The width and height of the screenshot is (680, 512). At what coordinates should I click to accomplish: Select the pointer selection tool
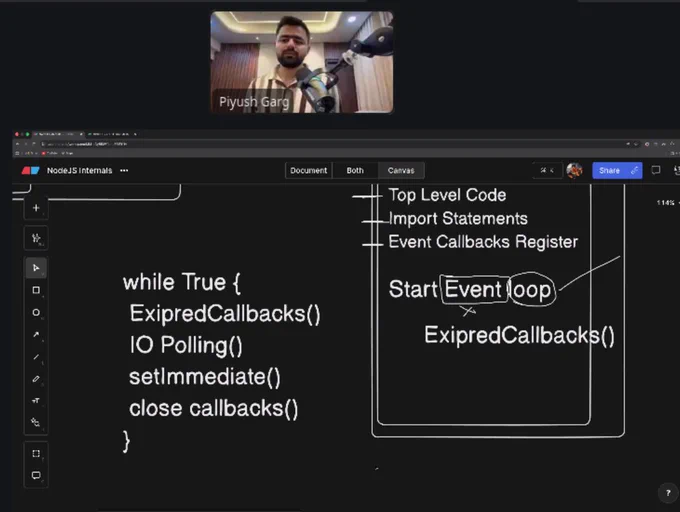36,268
